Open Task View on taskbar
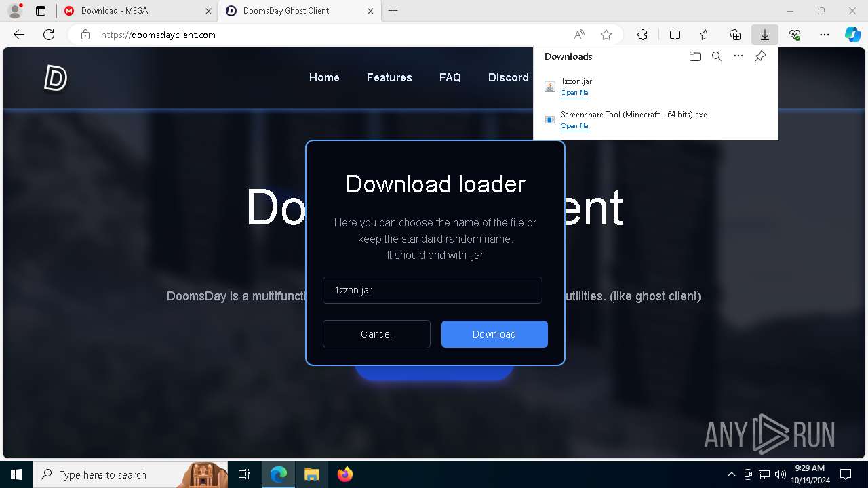Viewport: 868px width, 488px height. click(x=244, y=474)
